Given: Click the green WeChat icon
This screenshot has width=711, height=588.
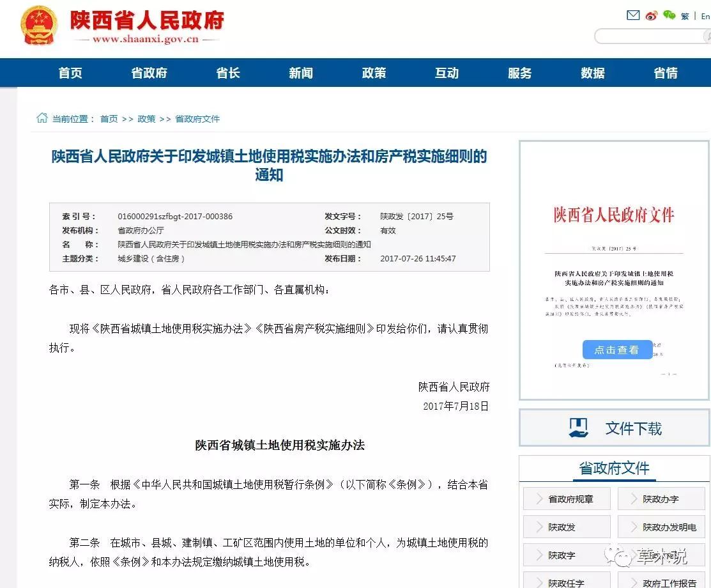Looking at the screenshot, I should click(669, 15).
